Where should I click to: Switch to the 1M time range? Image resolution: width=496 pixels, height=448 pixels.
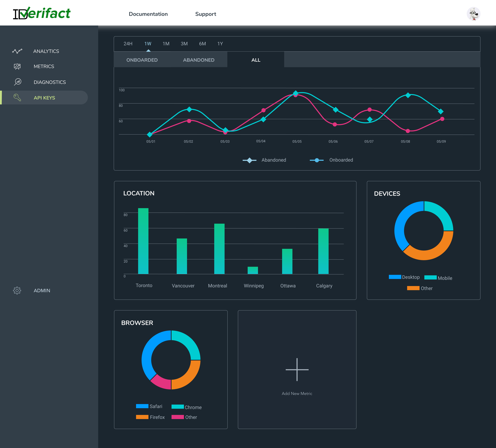(x=166, y=44)
